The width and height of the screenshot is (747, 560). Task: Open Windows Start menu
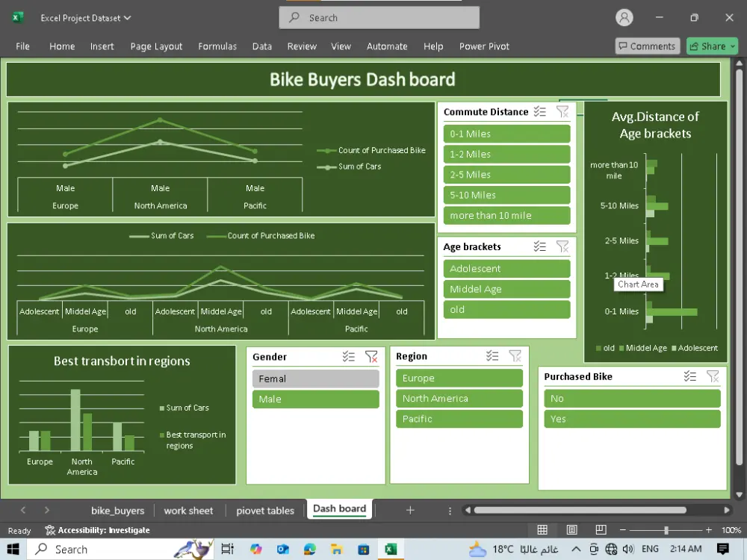coord(13,549)
